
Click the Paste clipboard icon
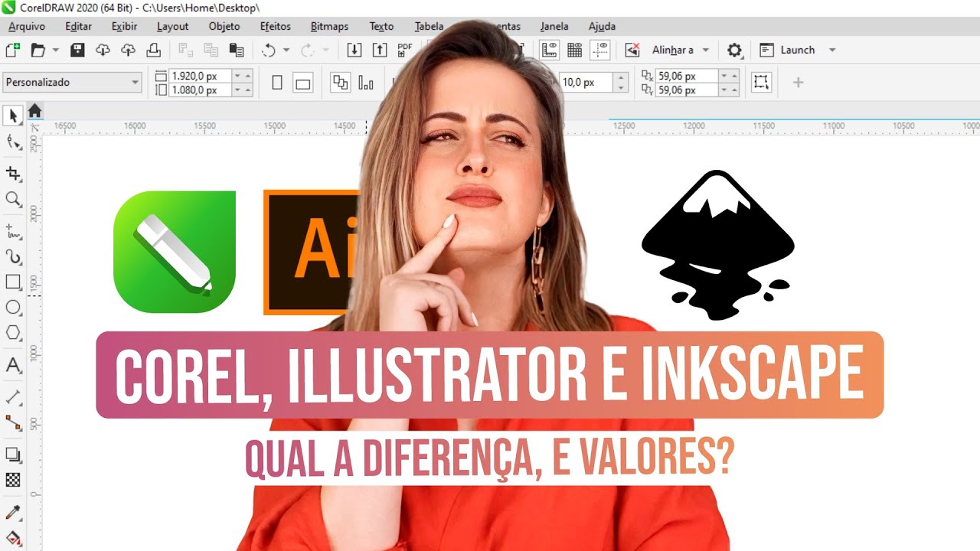[x=237, y=50]
